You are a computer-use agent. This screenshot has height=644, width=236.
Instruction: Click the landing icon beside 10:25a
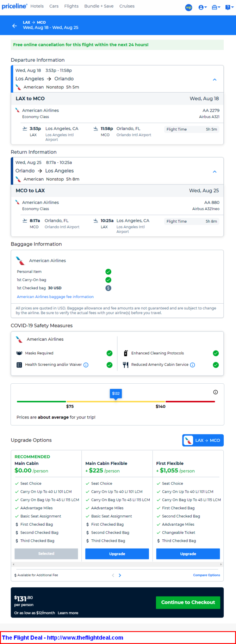[x=96, y=221]
